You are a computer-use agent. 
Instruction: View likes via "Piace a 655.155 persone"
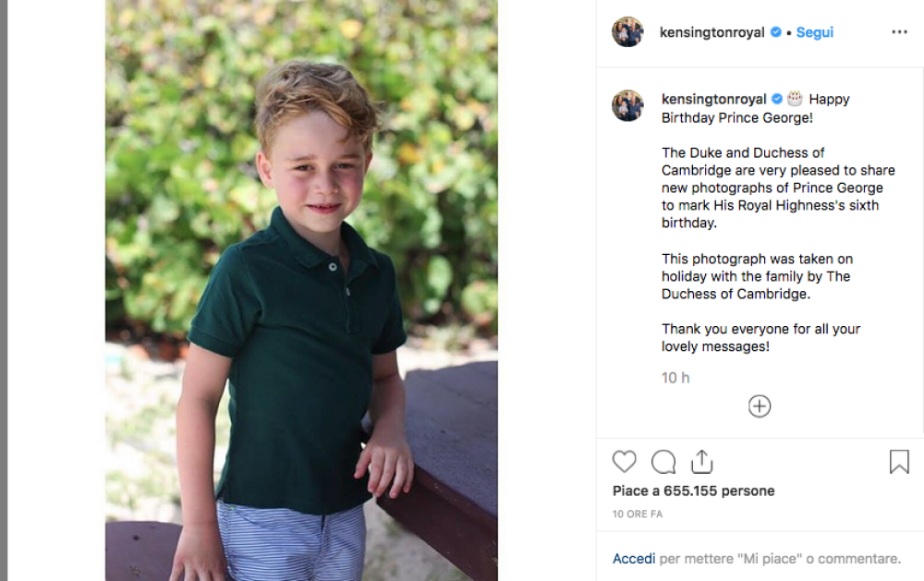693,490
